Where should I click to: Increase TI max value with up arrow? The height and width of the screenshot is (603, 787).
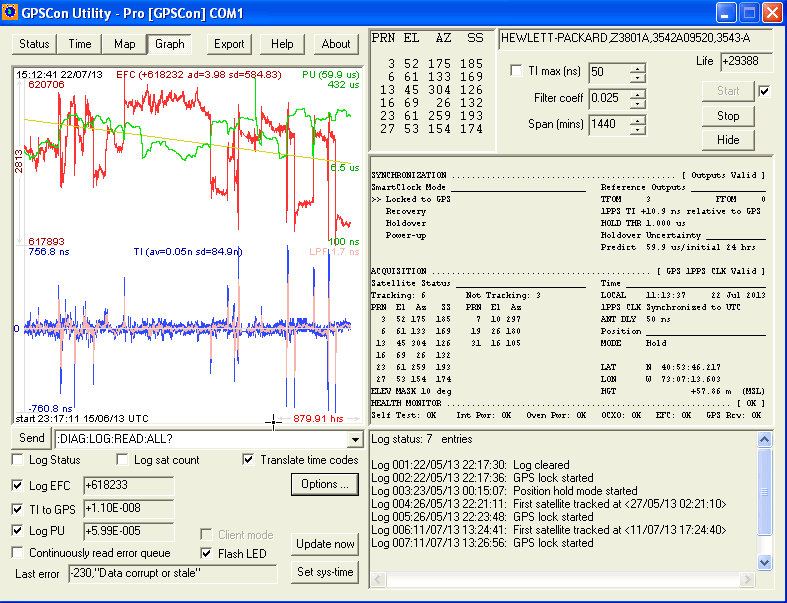637,67
